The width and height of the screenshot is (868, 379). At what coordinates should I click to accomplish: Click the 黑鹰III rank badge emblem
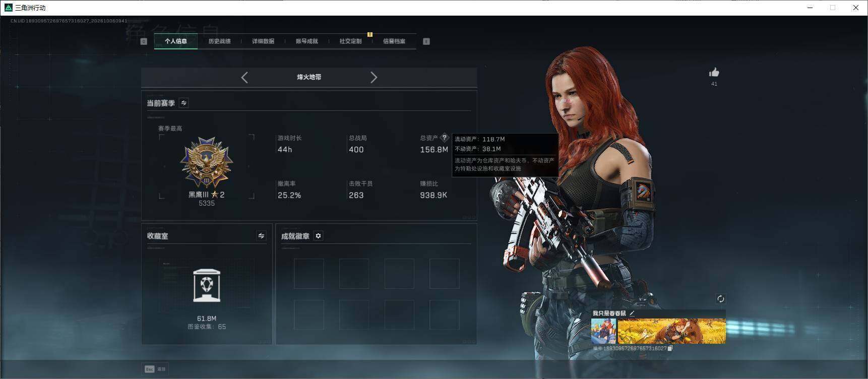pyautogui.click(x=206, y=163)
